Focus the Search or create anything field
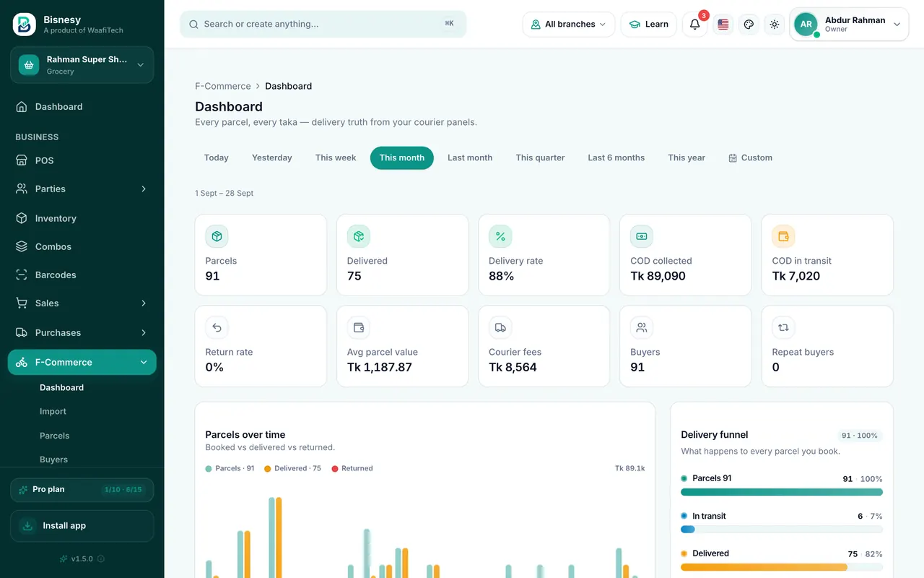Viewport: 924px width, 578px height. (x=323, y=24)
